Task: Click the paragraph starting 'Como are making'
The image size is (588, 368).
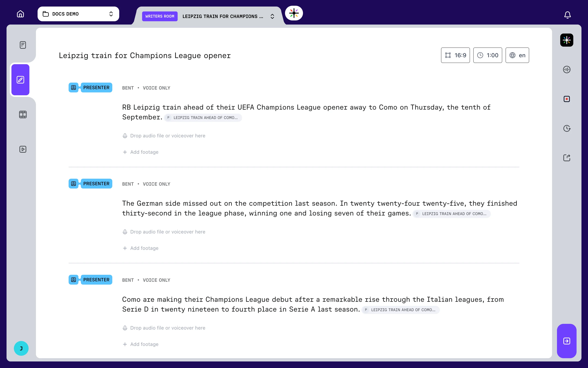Action: (x=313, y=304)
